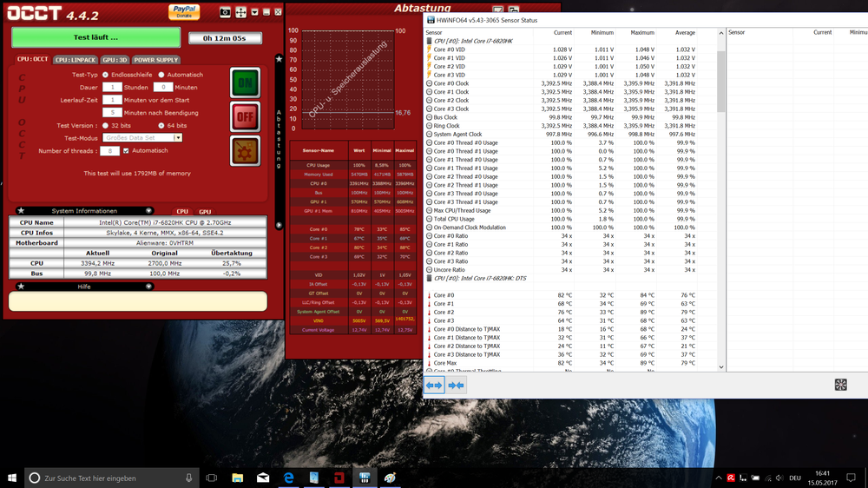Switch to the CPU : LINPACK tab
This screenshot has height=488, width=868.
[75, 60]
